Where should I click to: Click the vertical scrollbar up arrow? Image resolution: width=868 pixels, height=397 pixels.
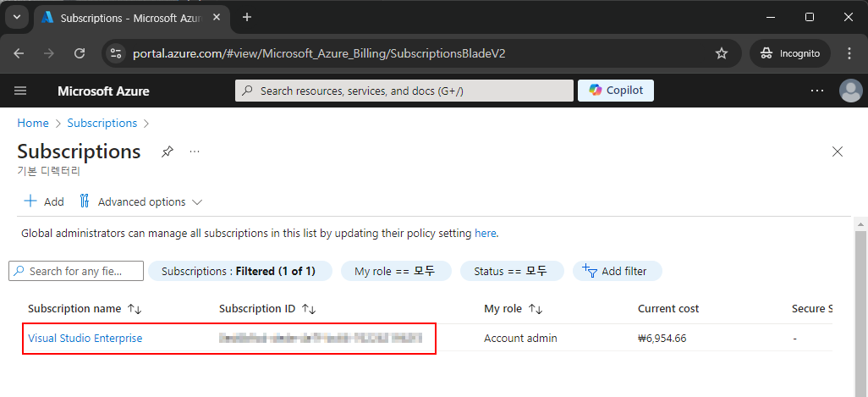[860, 223]
